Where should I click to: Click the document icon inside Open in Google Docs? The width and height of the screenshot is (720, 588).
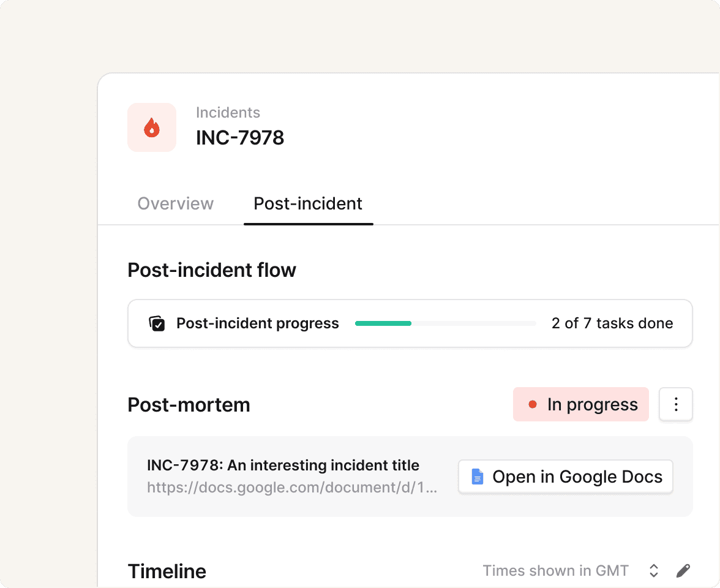coord(477,476)
